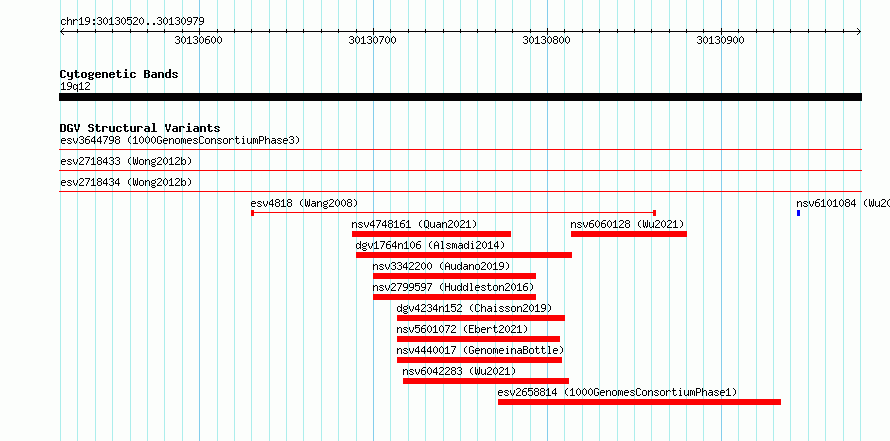890x441 pixels.
Task: Click the DGV Structural Variants track title
Action: click(140, 128)
